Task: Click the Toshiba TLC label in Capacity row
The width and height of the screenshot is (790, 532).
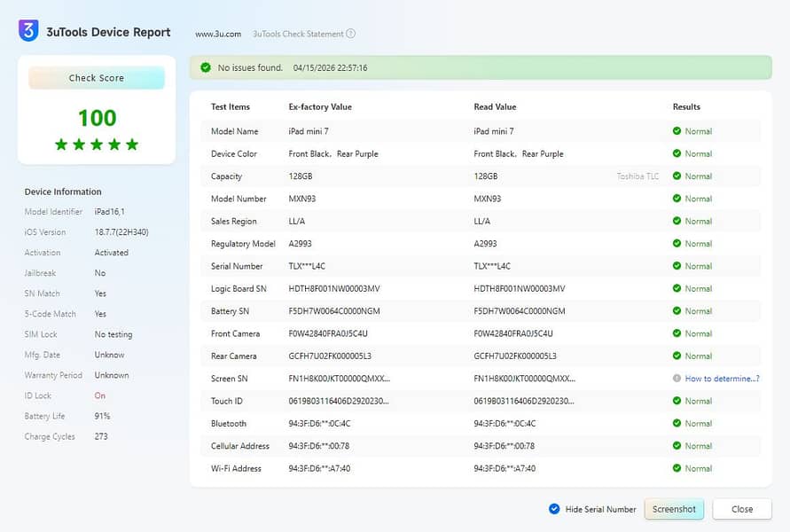Action: click(637, 176)
